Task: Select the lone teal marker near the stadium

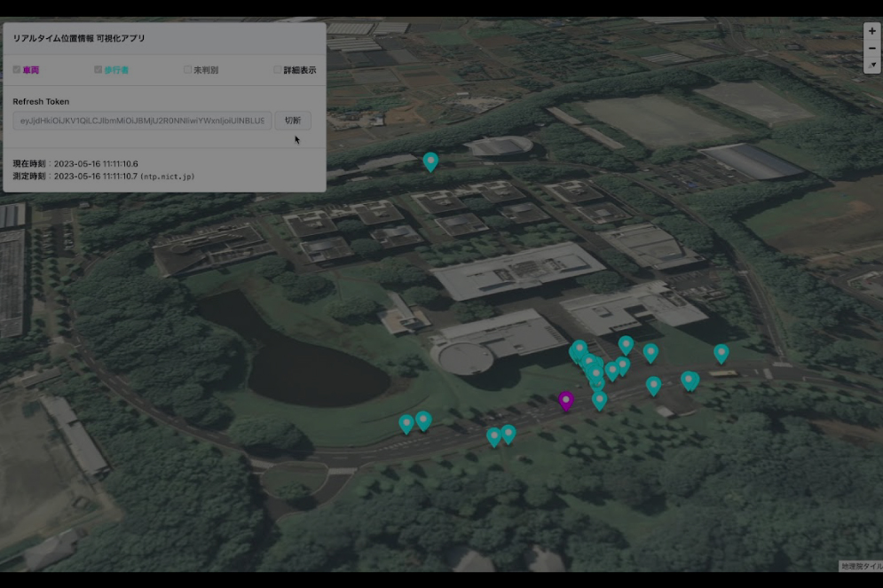Action: click(430, 161)
